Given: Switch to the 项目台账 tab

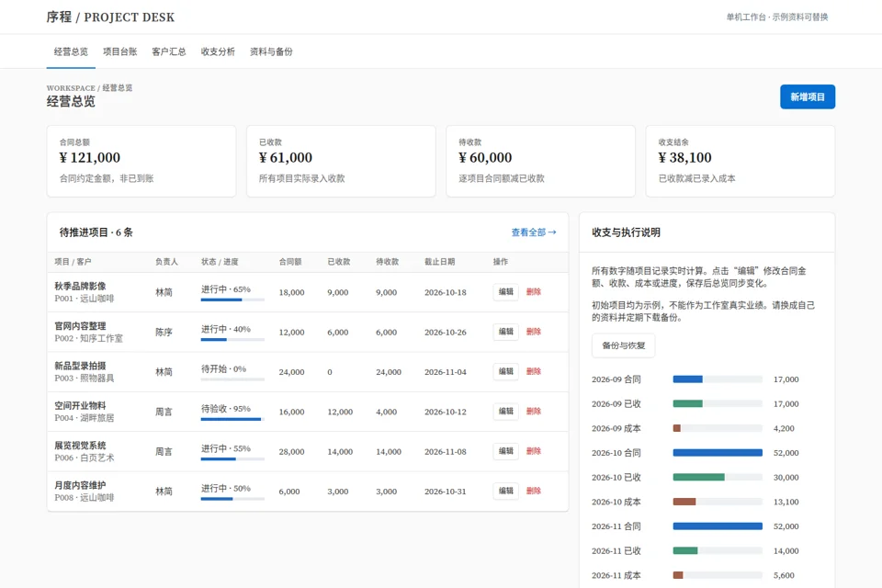Looking at the screenshot, I should point(119,51).
